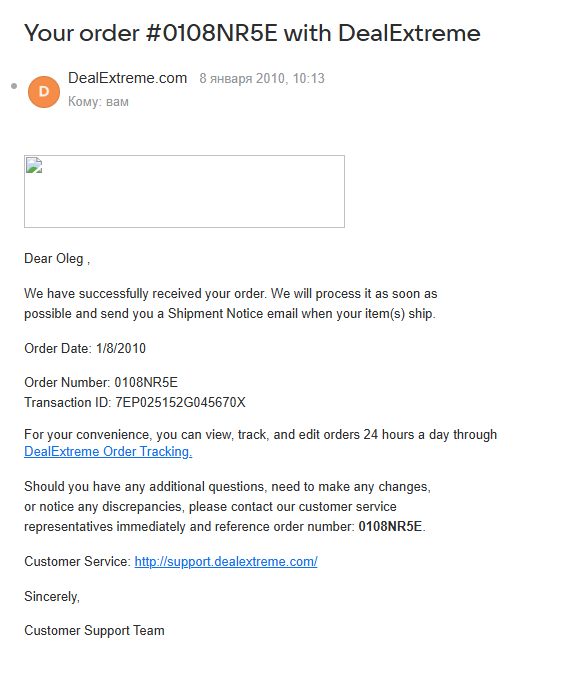Click the email date 8 января 2010, 10:13
The image size is (579, 674).
click(x=262, y=79)
